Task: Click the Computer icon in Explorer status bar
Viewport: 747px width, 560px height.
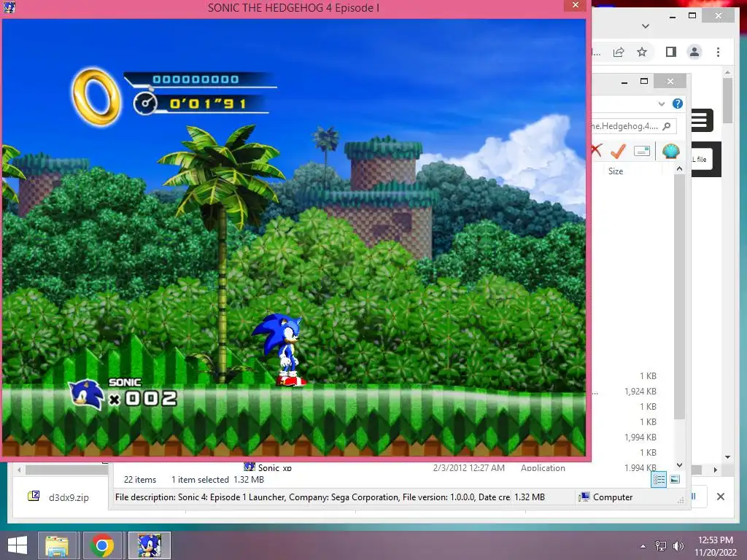Action: (584, 497)
